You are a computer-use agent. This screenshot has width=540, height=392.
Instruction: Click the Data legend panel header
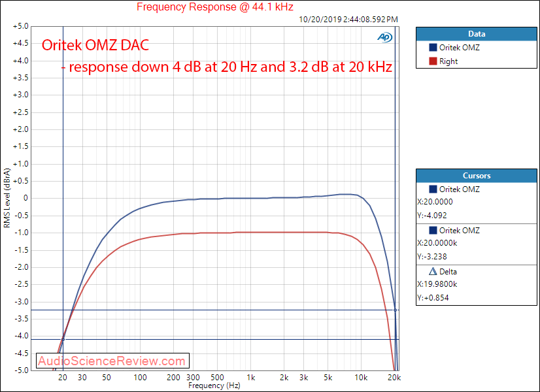(x=477, y=34)
